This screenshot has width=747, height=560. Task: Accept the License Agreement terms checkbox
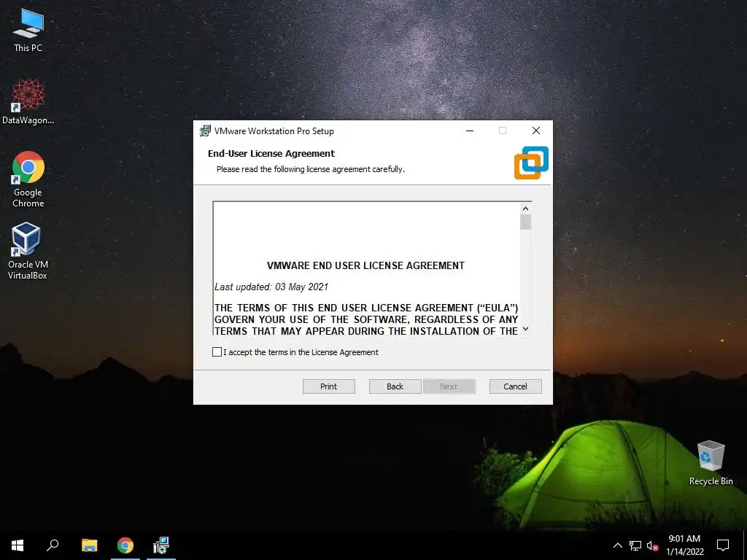click(217, 352)
